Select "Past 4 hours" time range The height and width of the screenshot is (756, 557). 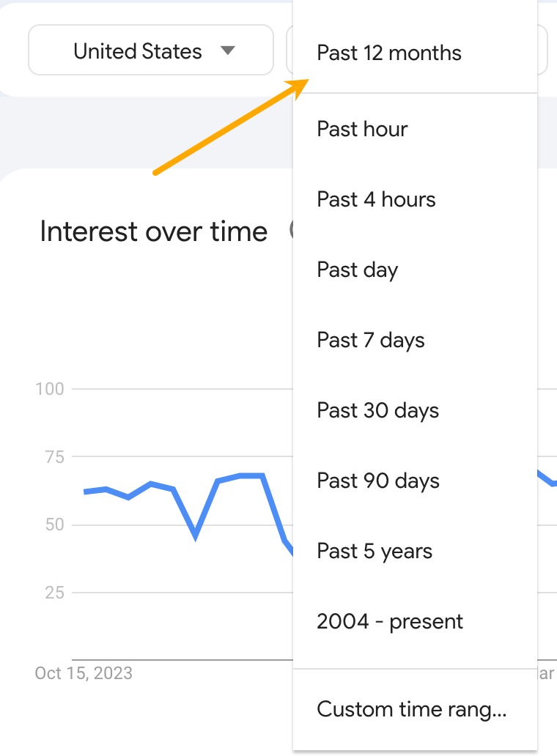[376, 199]
